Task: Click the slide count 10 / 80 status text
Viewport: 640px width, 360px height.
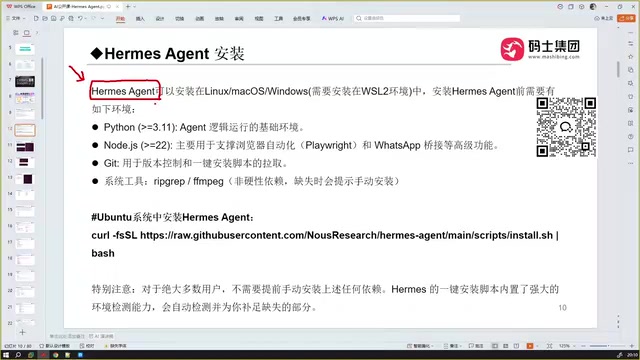Action: [x=18, y=346]
